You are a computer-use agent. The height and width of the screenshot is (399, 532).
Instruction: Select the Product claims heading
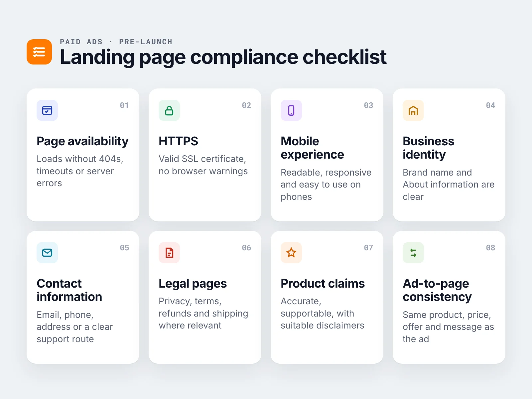323,284
